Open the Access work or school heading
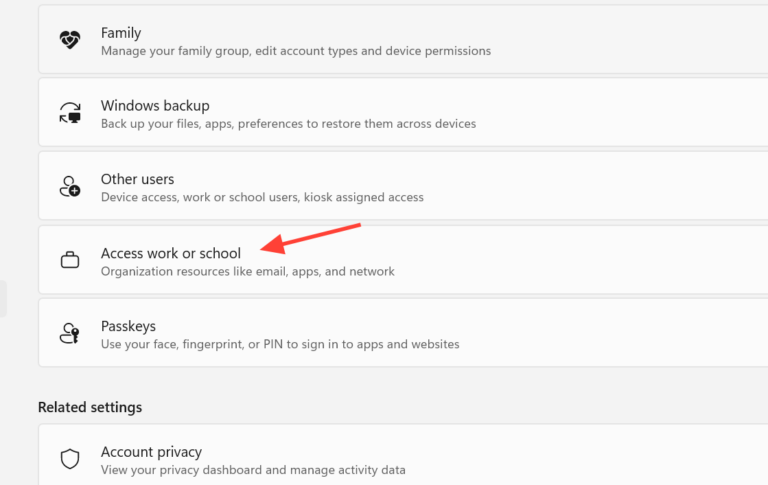768x485 pixels. tap(171, 253)
